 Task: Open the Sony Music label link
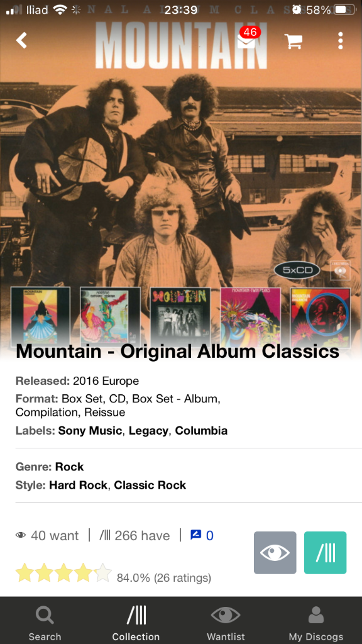(90, 430)
